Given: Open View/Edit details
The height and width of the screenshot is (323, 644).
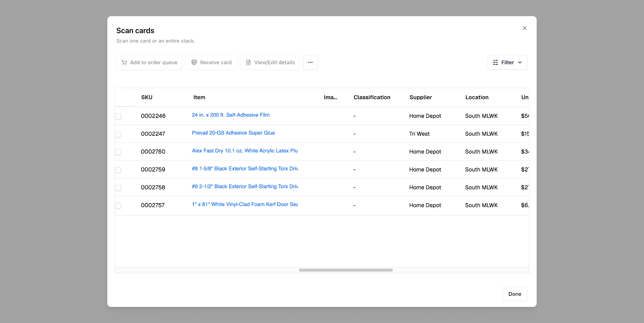Looking at the screenshot, I should (270, 62).
